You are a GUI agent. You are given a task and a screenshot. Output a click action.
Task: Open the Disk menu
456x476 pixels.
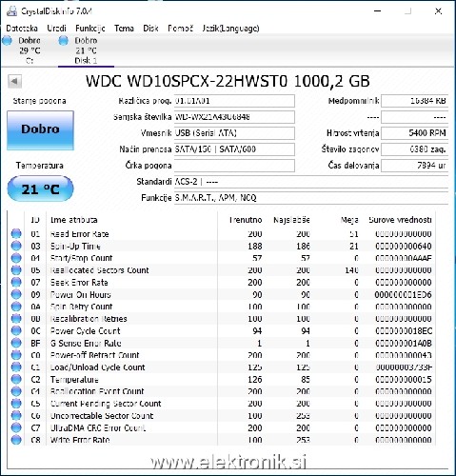tap(150, 29)
